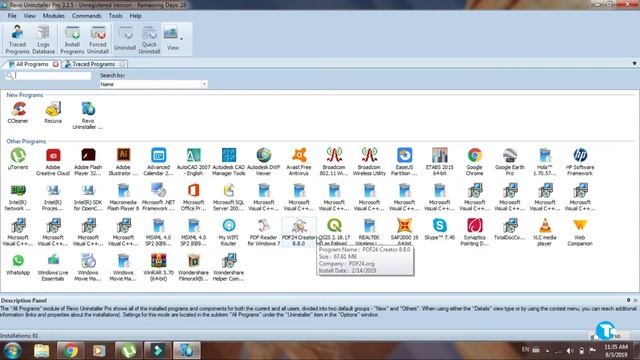Click the Quick Uninstall toolbar button
Viewport: 640px width, 360px height.
pyautogui.click(x=149, y=40)
